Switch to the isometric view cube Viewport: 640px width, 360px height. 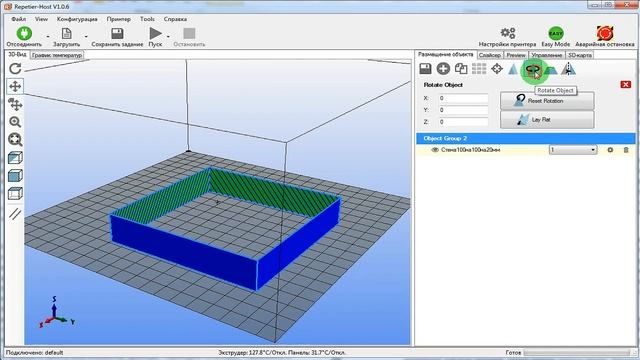15,158
